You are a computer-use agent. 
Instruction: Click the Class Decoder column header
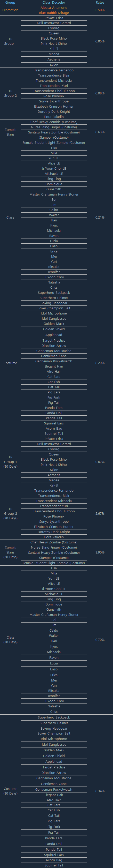click(54, 2)
